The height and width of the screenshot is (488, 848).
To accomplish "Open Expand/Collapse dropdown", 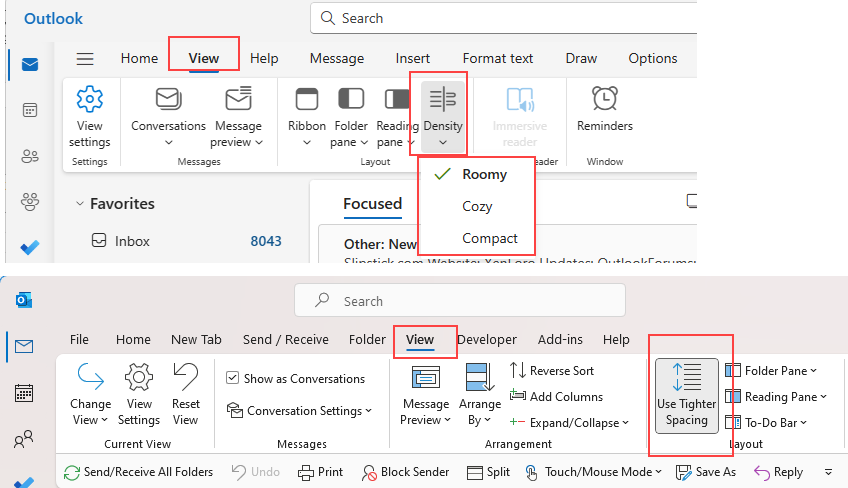I will pos(569,423).
